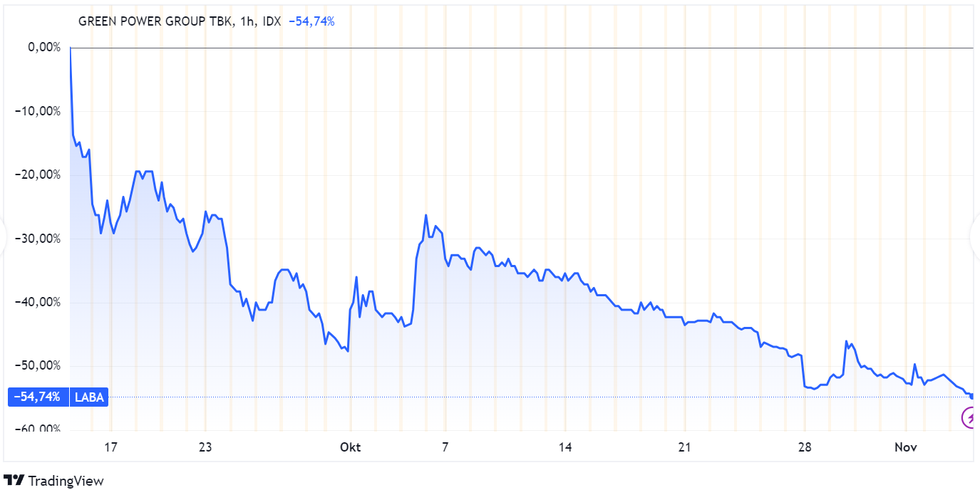Click the 7 date label
This screenshot has height=490, width=980.
445,447
